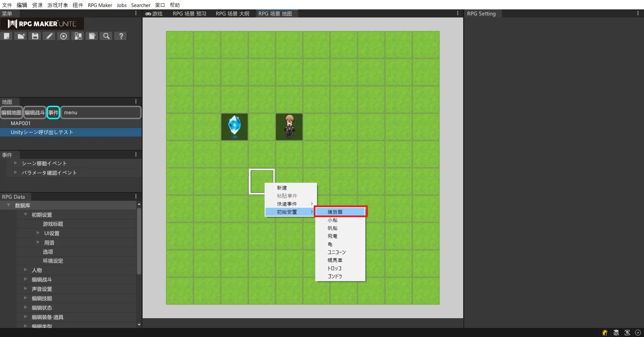
Task: Expand the UI设置 tree node
Action: (38, 233)
